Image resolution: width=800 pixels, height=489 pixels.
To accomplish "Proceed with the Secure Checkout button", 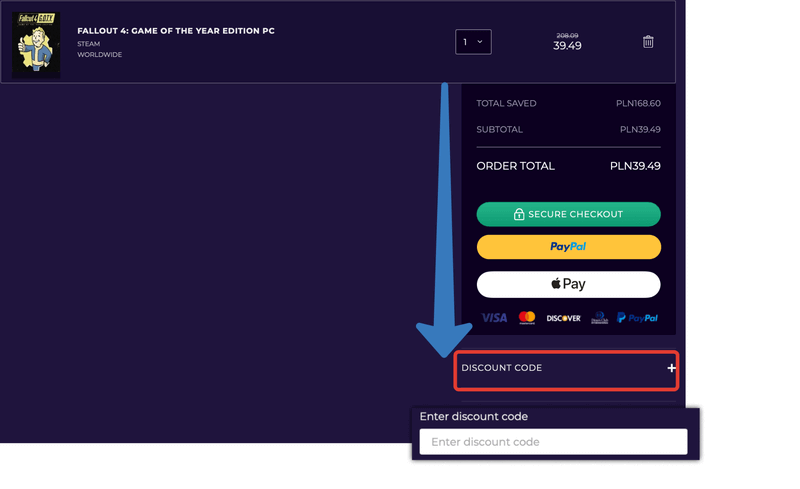I will point(568,214).
